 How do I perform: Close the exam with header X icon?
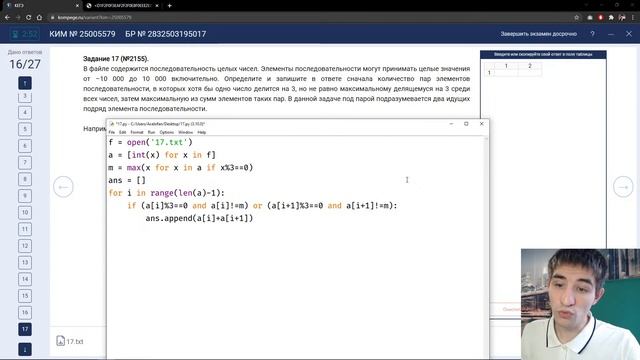pos(629,34)
